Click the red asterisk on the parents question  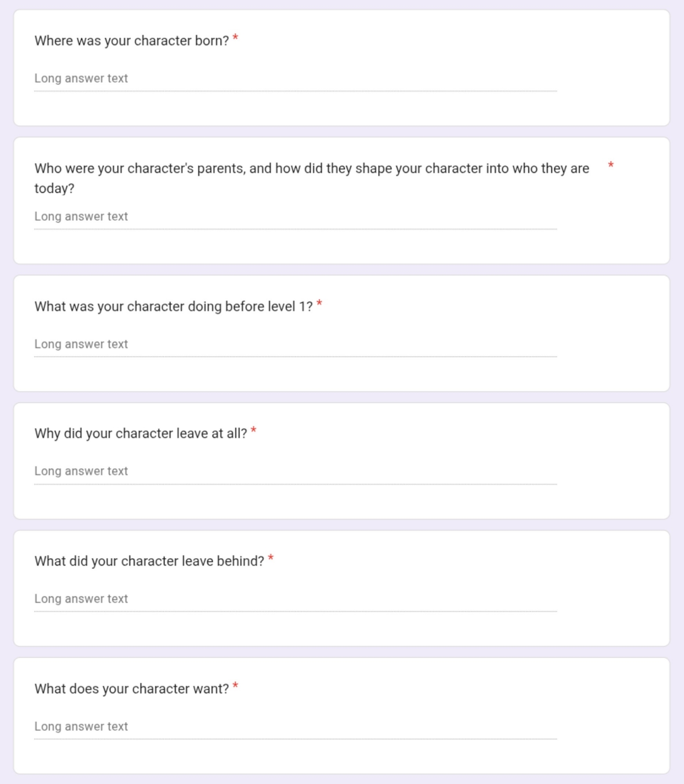click(610, 165)
